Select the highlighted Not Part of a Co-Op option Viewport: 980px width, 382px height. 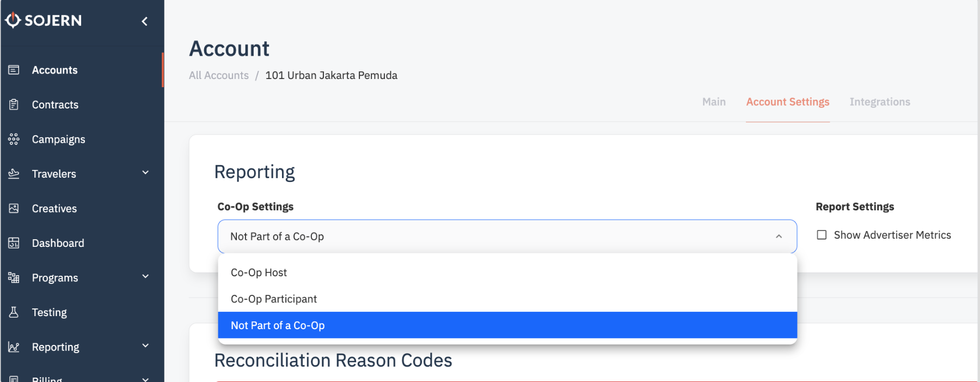click(278, 325)
